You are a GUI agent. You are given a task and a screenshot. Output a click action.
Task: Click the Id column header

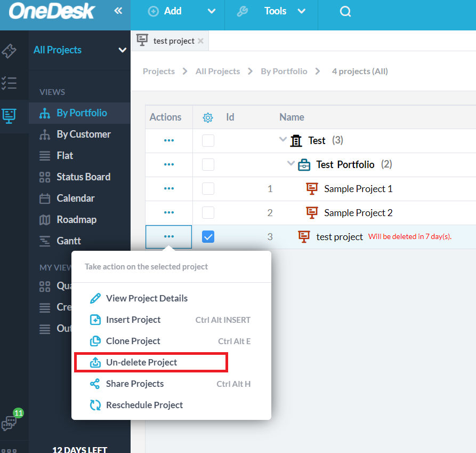[x=230, y=117]
